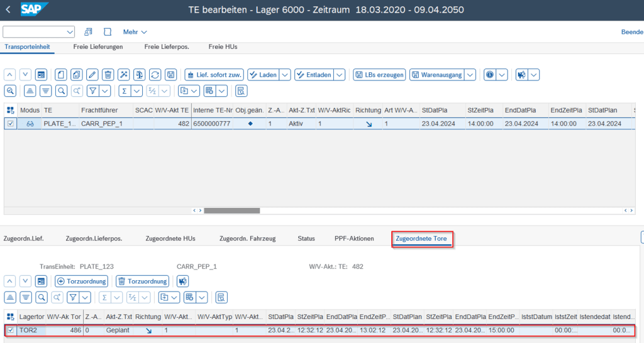Click the layout settings icon in upper toolbar

(x=209, y=91)
